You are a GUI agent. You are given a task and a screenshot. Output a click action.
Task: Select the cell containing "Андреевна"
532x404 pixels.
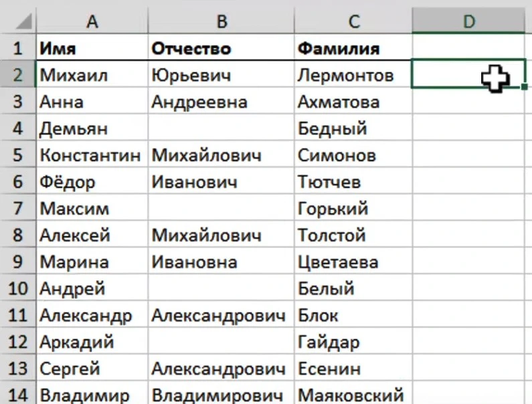pyautogui.click(x=220, y=102)
